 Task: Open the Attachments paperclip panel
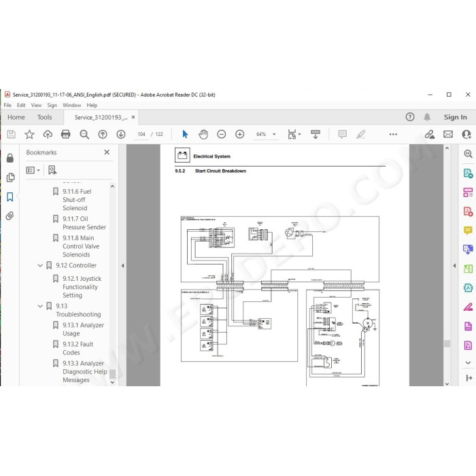[x=10, y=216]
